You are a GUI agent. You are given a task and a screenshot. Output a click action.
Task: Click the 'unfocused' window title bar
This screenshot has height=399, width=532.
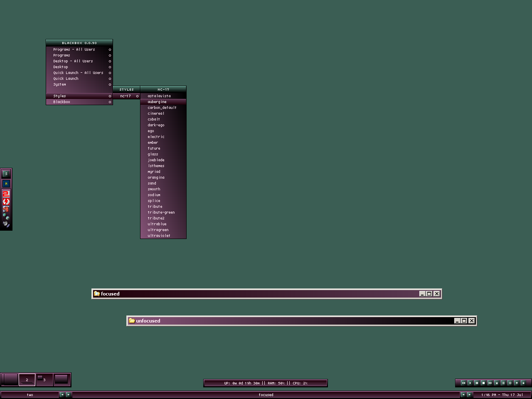click(x=291, y=321)
